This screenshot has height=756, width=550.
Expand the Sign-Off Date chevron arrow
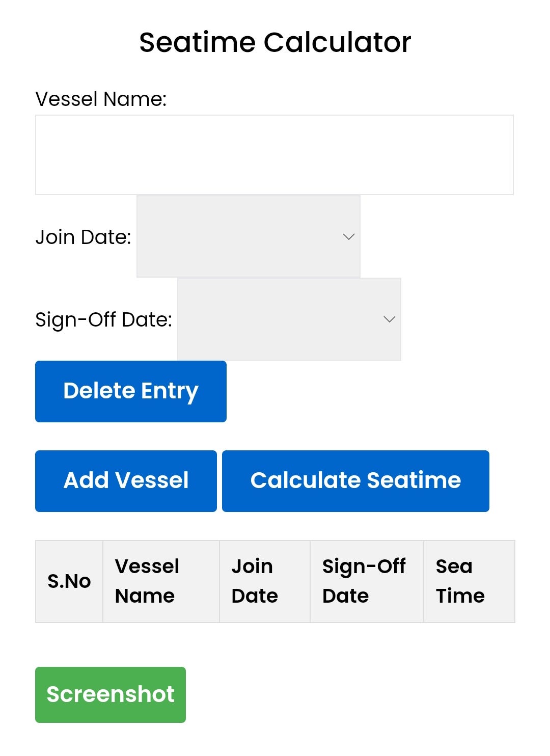point(389,319)
